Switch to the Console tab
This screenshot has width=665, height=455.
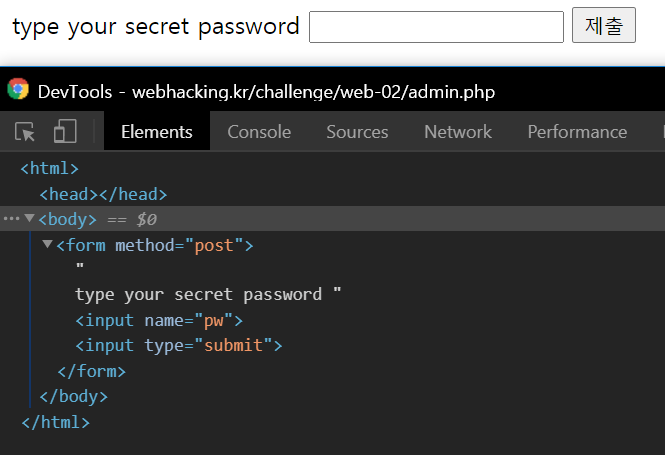tap(259, 132)
